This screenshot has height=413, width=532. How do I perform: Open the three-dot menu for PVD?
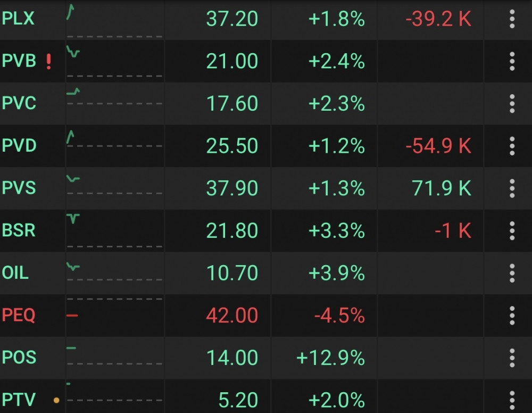512,146
